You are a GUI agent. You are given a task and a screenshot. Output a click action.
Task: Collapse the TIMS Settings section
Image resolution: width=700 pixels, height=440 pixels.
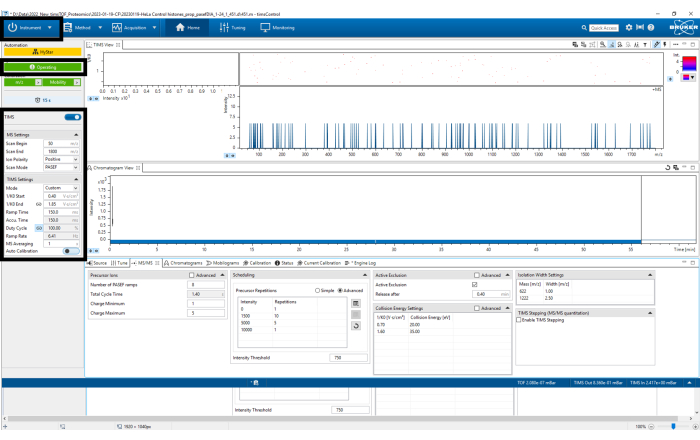tap(76, 179)
